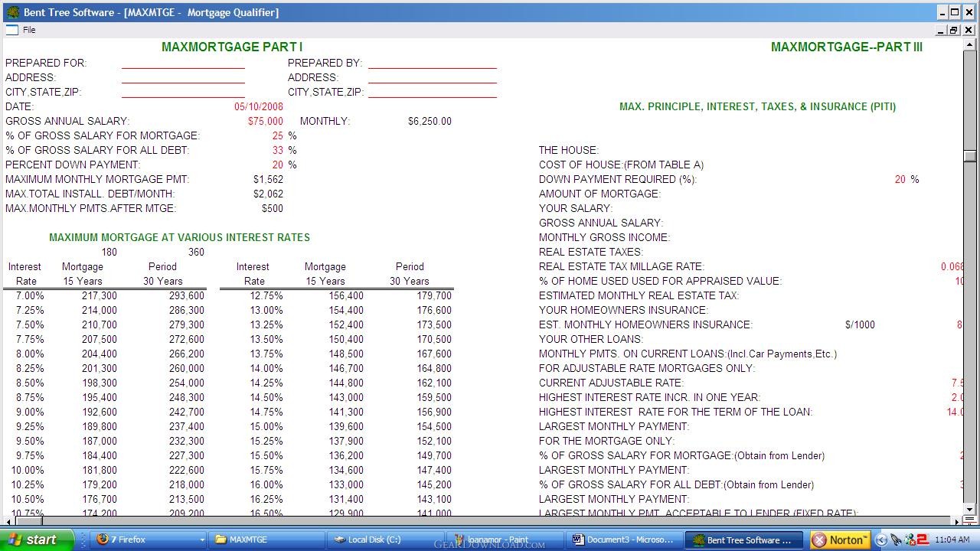
Task: Switch to Document3 Microsoft Word taskbar item
Action: click(624, 540)
